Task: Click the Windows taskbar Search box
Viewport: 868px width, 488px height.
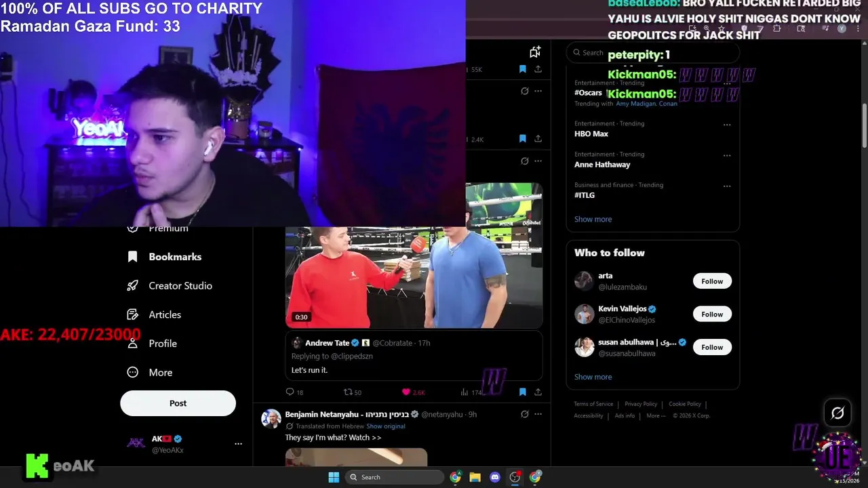Action: tap(395, 477)
